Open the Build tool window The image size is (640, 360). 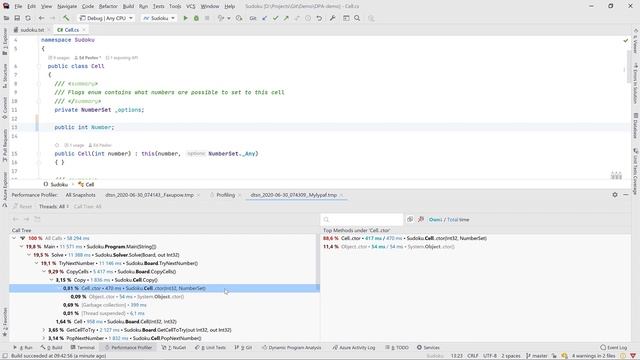tap(51, 348)
